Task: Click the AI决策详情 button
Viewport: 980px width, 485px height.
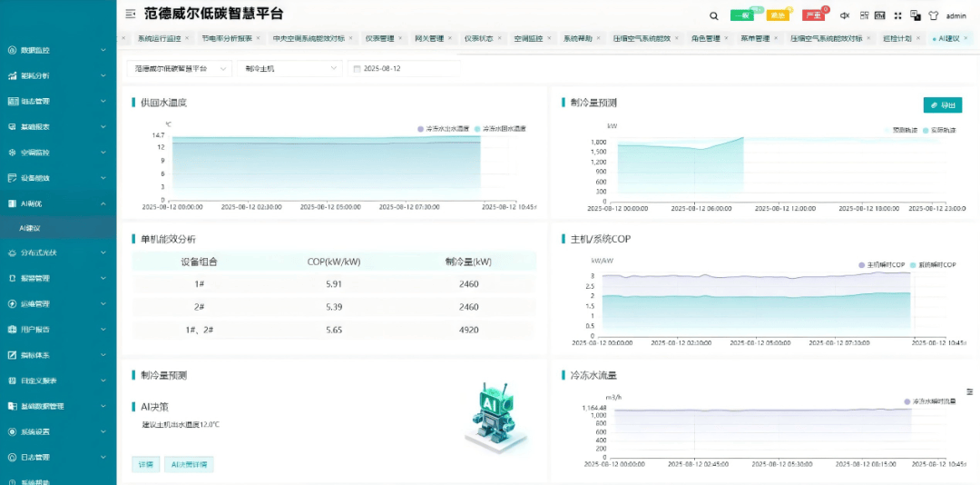Action: [189, 464]
